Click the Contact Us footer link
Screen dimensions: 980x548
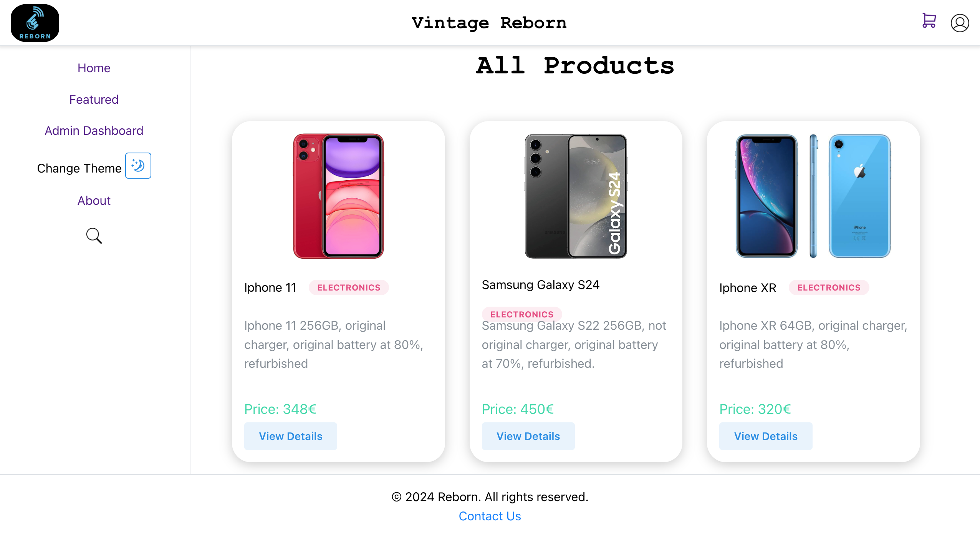pos(490,516)
